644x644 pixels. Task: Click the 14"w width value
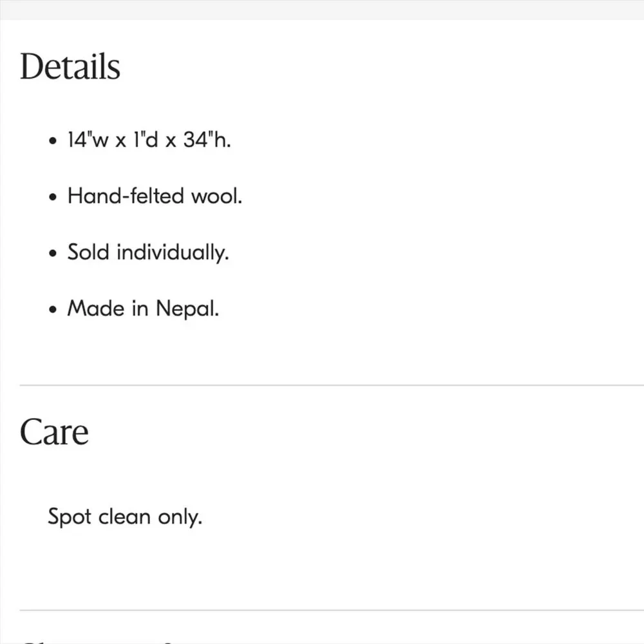click(88, 140)
